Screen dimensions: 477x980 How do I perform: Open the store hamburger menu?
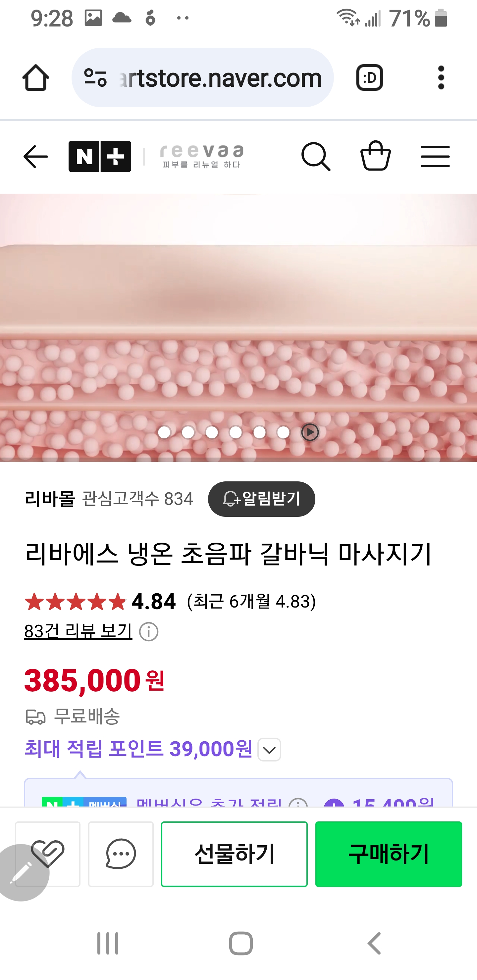pos(435,156)
